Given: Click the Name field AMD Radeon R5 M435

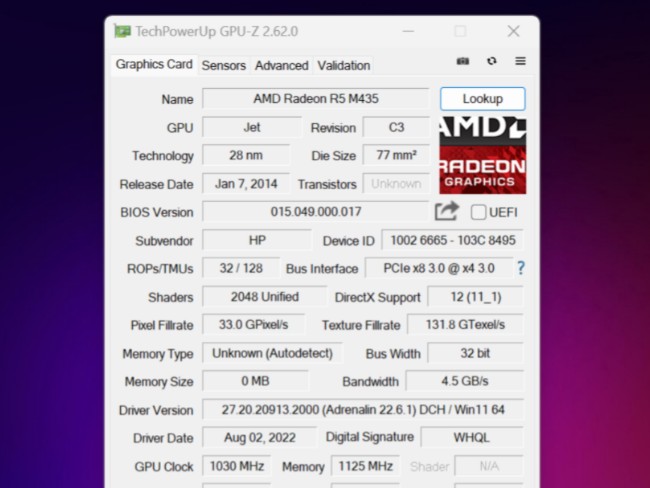Looking at the screenshot, I should coord(315,99).
